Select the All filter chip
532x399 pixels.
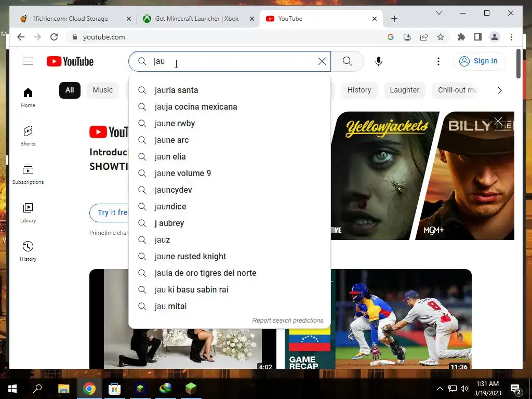point(70,90)
